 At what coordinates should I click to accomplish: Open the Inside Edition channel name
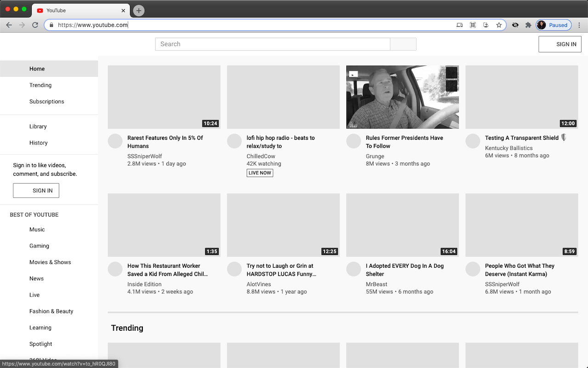[x=144, y=284]
